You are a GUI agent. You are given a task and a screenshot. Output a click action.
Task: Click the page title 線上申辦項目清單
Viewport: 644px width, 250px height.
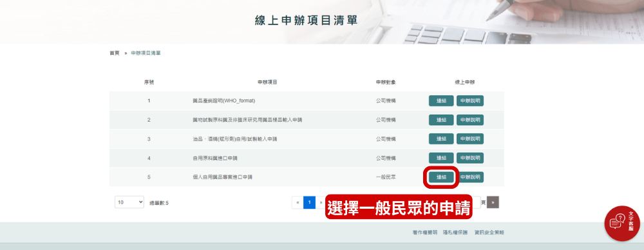coord(306,21)
